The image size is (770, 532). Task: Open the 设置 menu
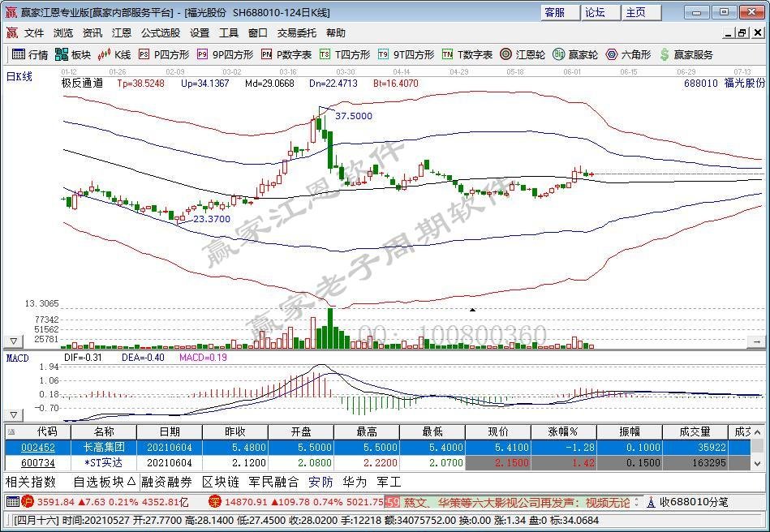coord(200,33)
